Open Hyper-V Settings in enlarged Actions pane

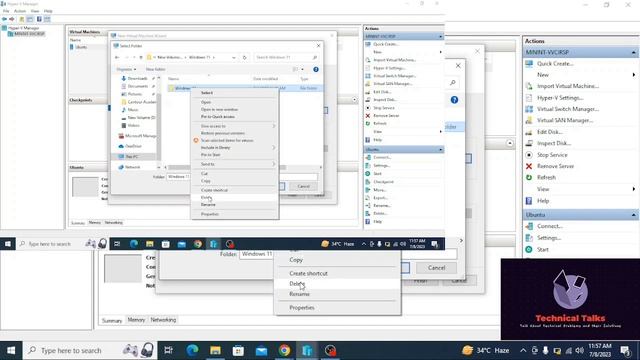560,98
